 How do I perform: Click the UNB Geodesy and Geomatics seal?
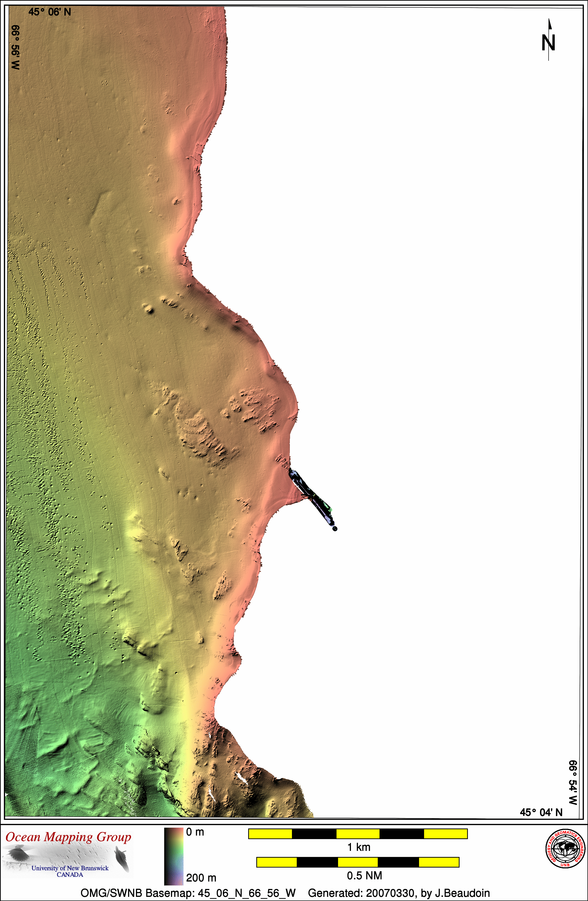(565, 848)
